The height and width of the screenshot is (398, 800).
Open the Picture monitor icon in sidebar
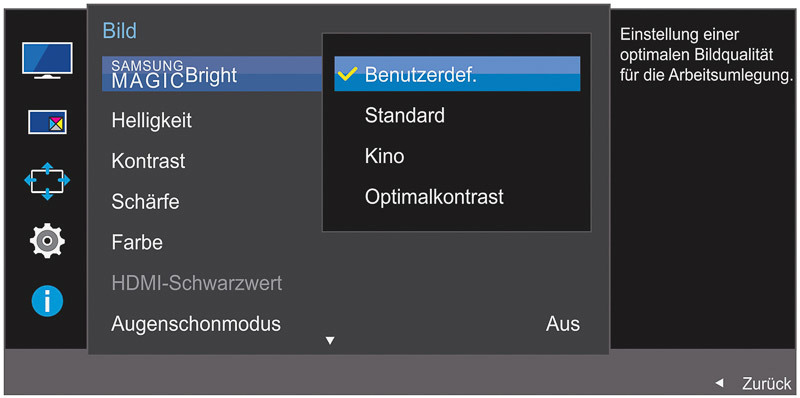(x=47, y=60)
